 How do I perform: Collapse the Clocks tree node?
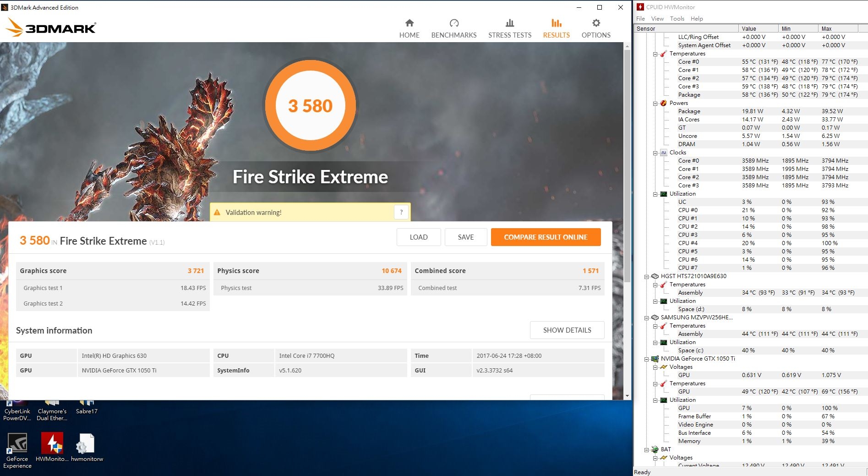coord(655,153)
